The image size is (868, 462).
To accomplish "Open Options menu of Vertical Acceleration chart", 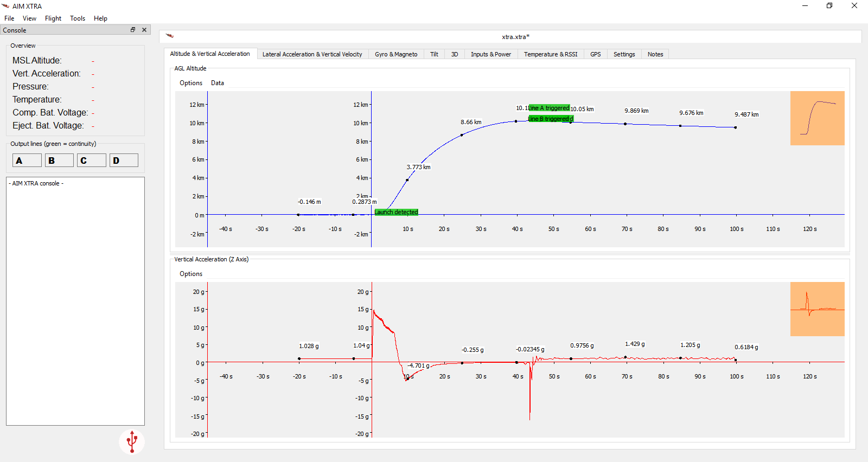I will pos(191,274).
